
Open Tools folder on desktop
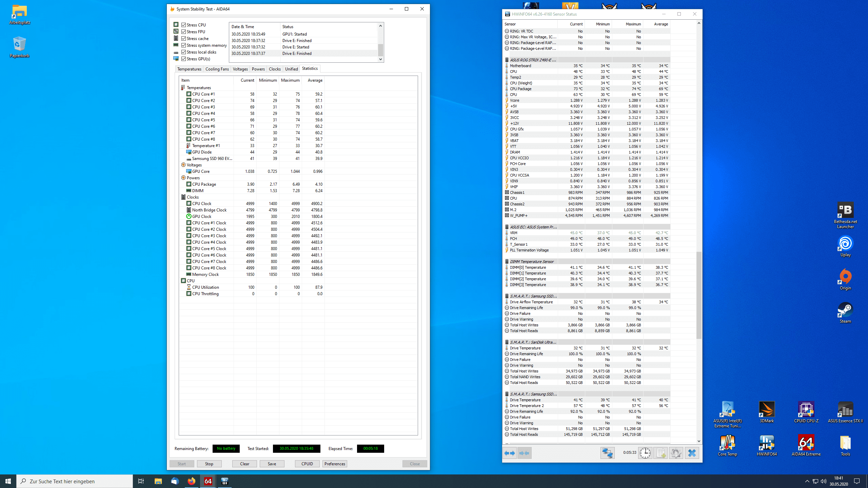(x=845, y=446)
